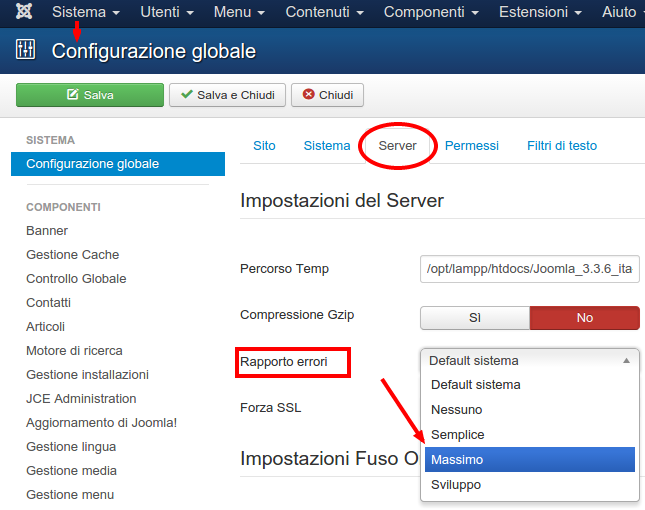Set Compressione Gzip to No
The height and width of the screenshot is (510, 645).
[x=584, y=317]
